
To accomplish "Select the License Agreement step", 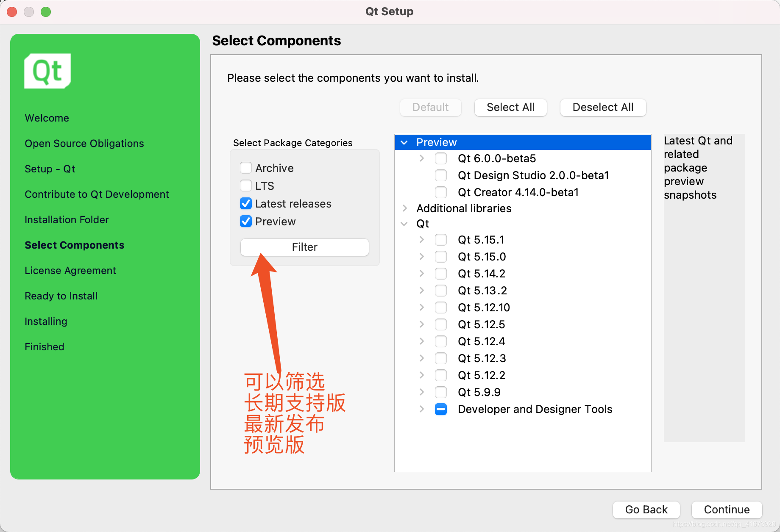I will (70, 270).
